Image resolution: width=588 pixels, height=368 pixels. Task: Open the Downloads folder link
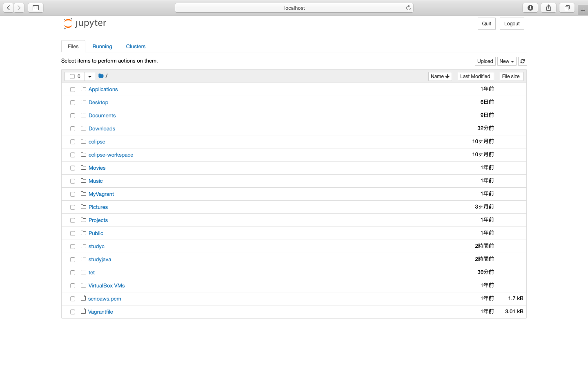click(x=102, y=129)
